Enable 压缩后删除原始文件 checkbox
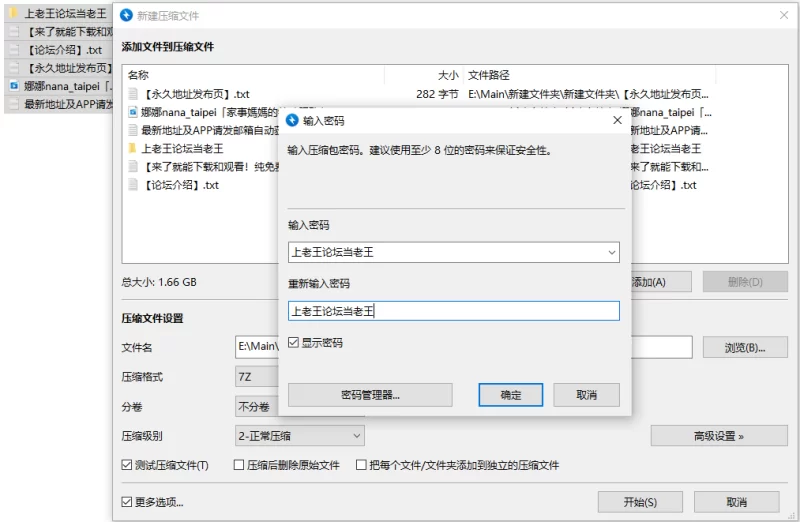This screenshot has width=800, height=522. pyautogui.click(x=238, y=465)
